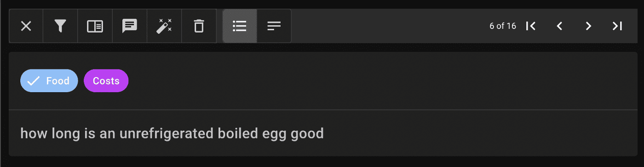Jump to the first document
The image size is (644, 167).
[531, 26]
